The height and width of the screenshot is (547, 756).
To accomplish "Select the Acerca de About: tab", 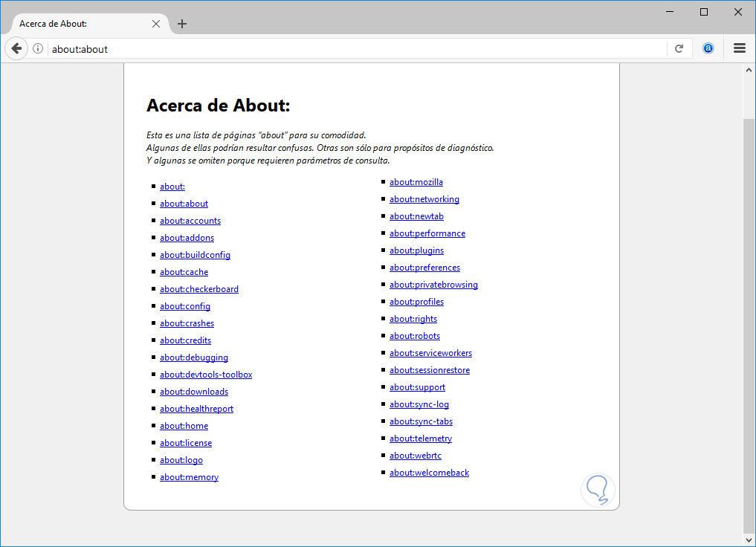I will click(89, 24).
